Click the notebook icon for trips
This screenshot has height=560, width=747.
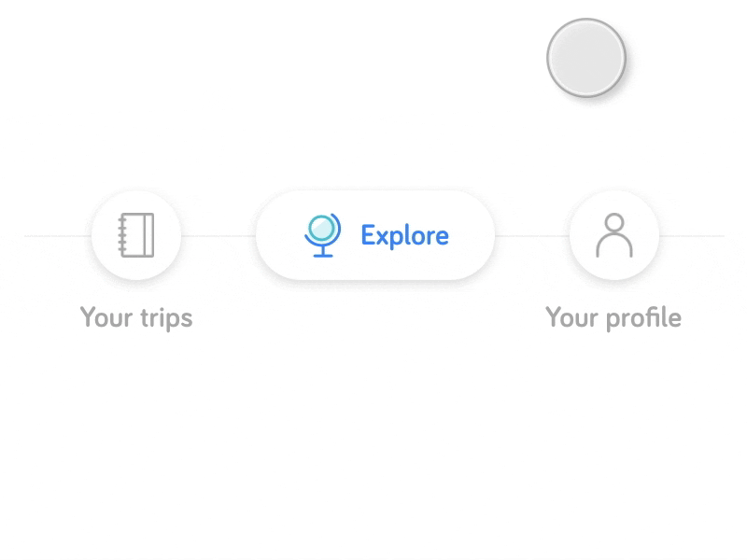pyautogui.click(x=136, y=235)
